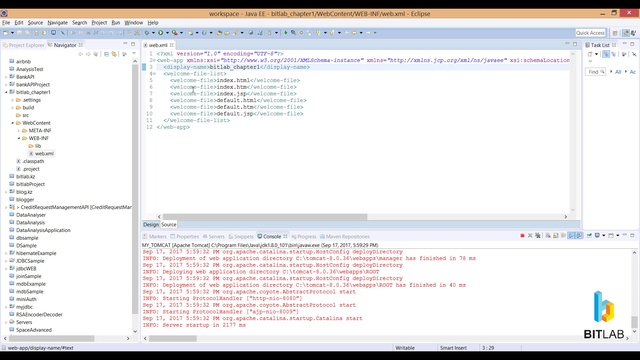Open the Project menu

[99, 23]
